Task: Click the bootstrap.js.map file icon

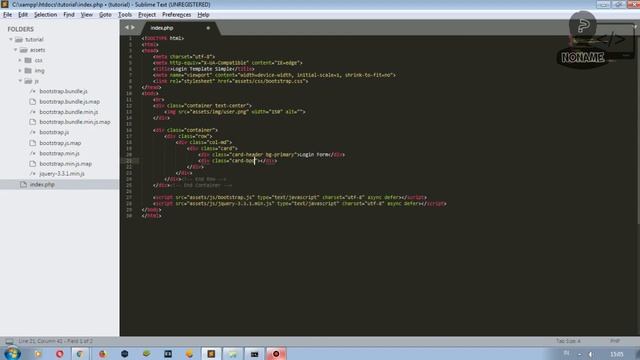Action: click(x=33, y=143)
